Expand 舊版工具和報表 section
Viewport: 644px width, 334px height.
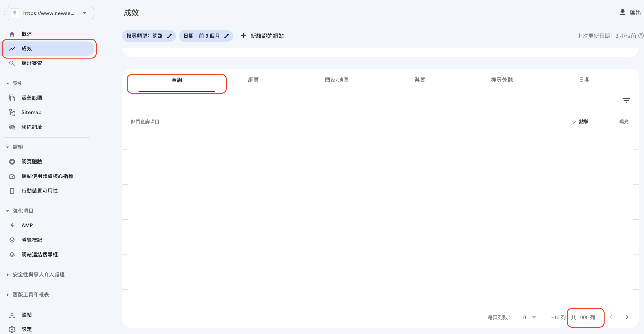click(8, 295)
